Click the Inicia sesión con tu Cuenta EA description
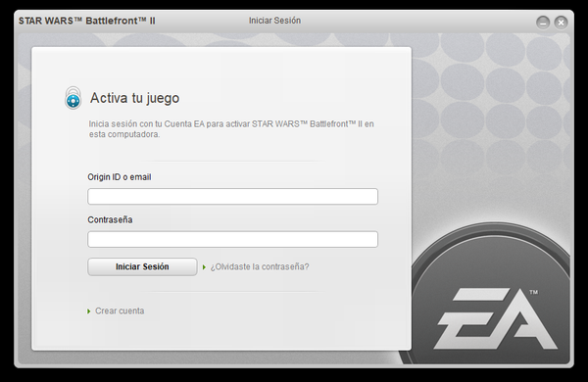The height and width of the screenshot is (382, 588). [x=231, y=129]
